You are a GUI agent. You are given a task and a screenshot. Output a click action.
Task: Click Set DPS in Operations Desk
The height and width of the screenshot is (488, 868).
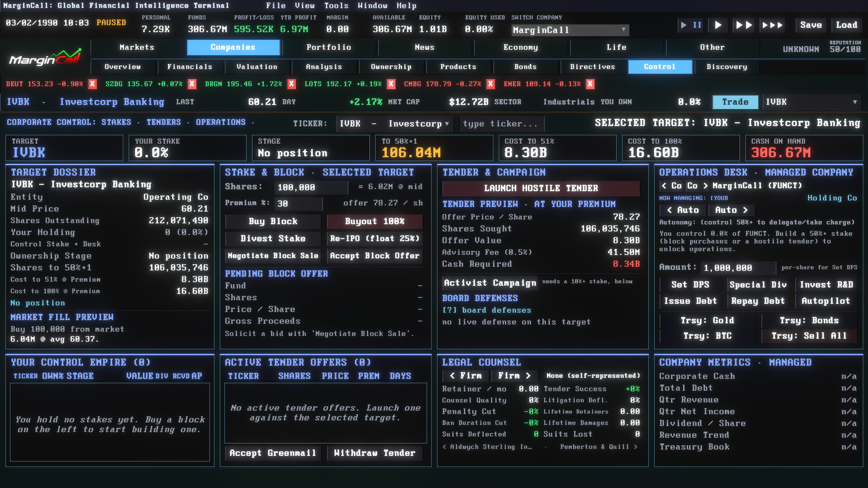[690, 285]
